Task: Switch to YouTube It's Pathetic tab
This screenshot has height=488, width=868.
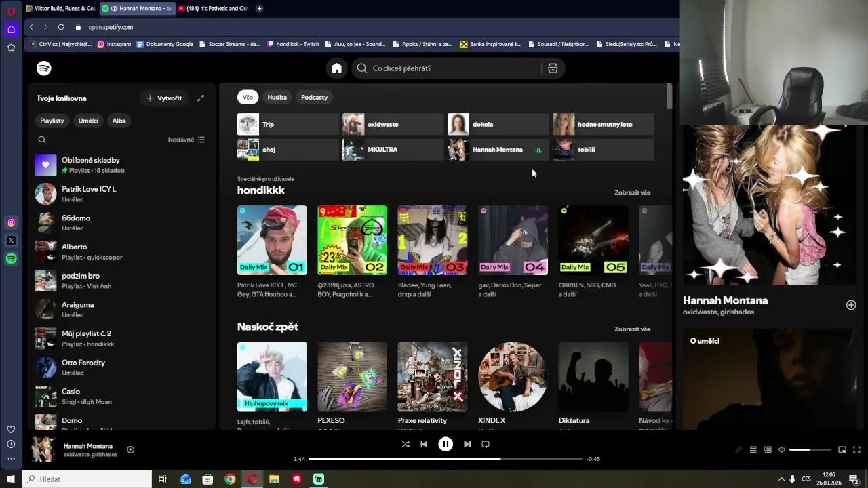Action: point(214,9)
